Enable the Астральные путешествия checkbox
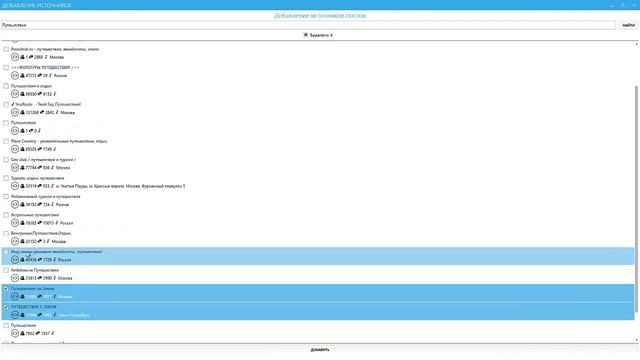The image size is (640, 360). point(6,215)
